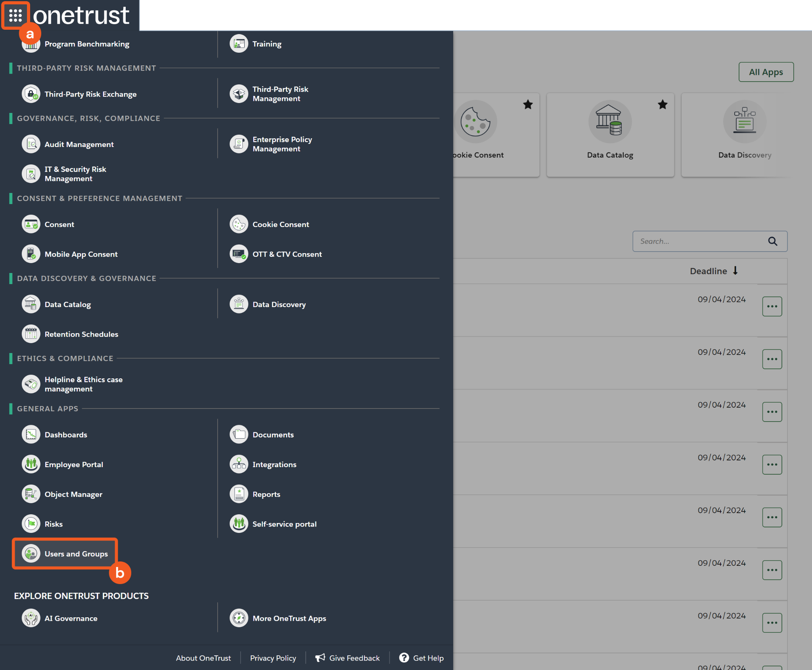This screenshot has width=812, height=670.
Task: Open Third-Party Risk Exchange app
Action: click(x=90, y=94)
